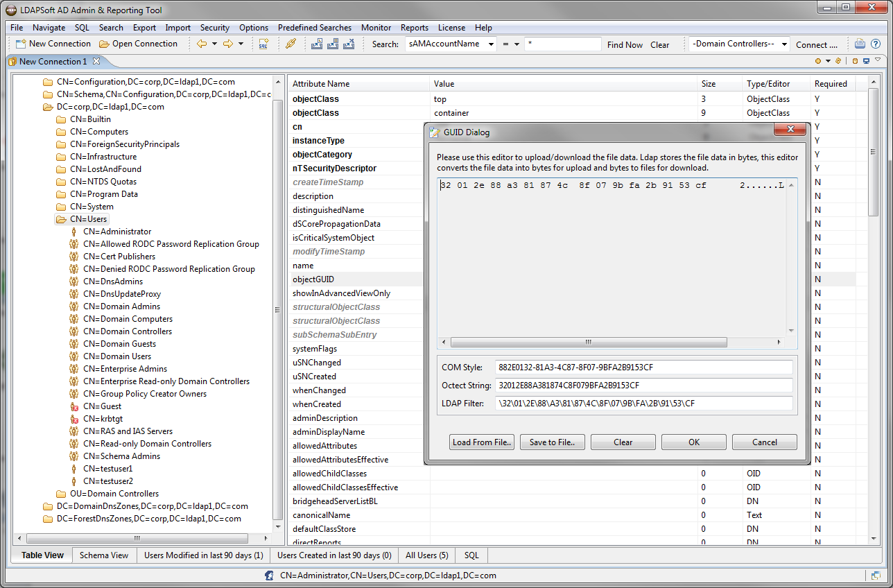Open the Navigate menu

click(x=49, y=28)
